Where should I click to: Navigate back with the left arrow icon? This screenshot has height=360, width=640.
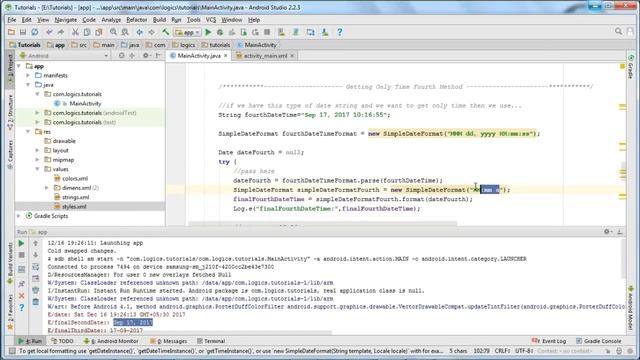coord(140,32)
